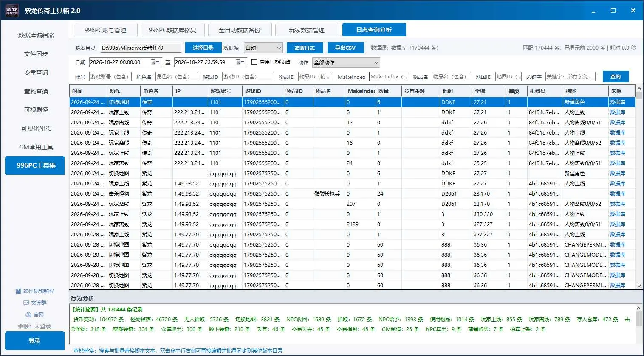Viewport: 644px width, 356px height.
Task: Click the 登录 login button
Action: 35,341
